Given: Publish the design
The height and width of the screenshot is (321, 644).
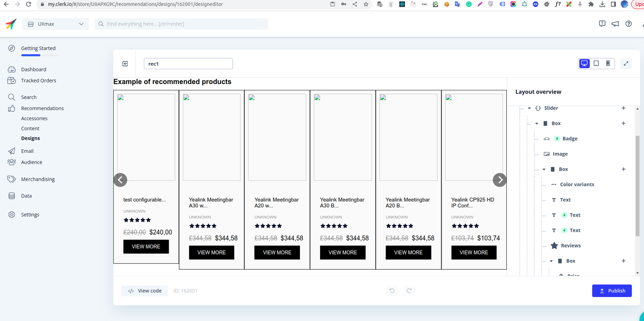Looking at the screenshot, I should point(612,291).
